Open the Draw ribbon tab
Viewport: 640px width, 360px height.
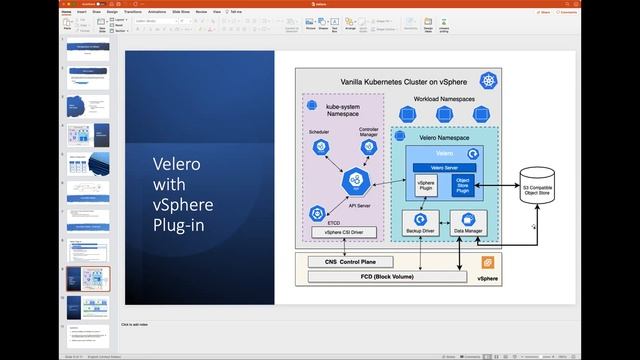pyautogui.click(x=96, y=12)
